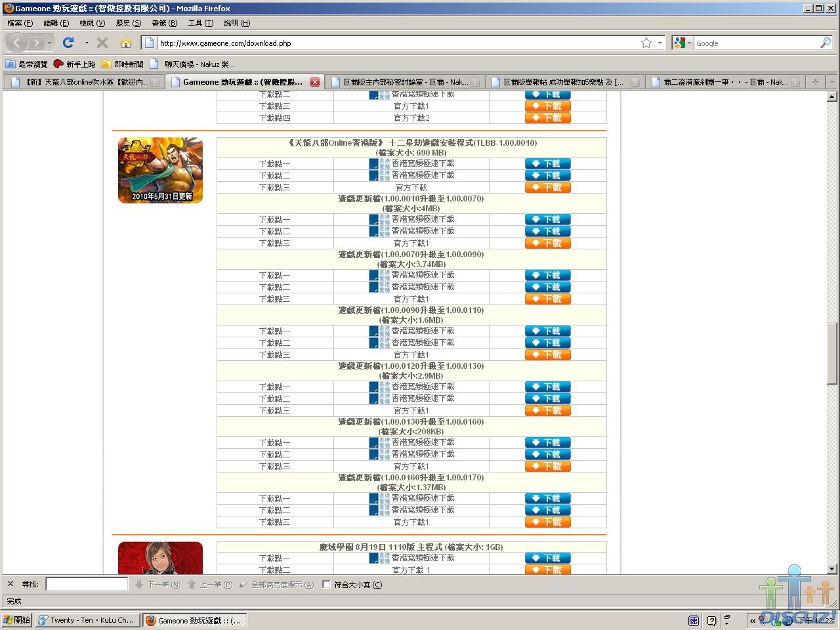The width and height of the screenshot is (840, 630).
Task: Click the 天龍八部 game thumbnail image
Action: 160,171
